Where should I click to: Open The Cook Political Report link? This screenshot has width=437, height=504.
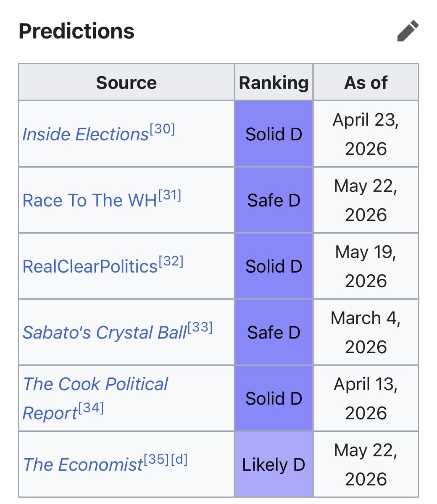coord(95,398)
